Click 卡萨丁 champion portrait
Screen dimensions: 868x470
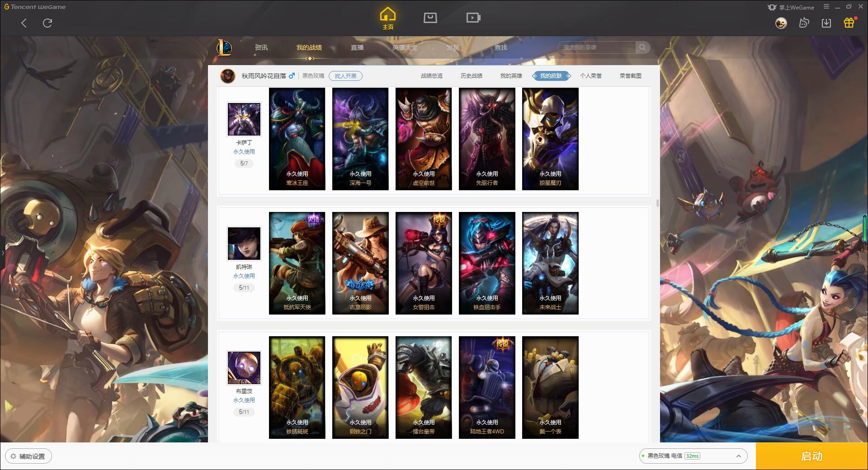click(244, 119)
